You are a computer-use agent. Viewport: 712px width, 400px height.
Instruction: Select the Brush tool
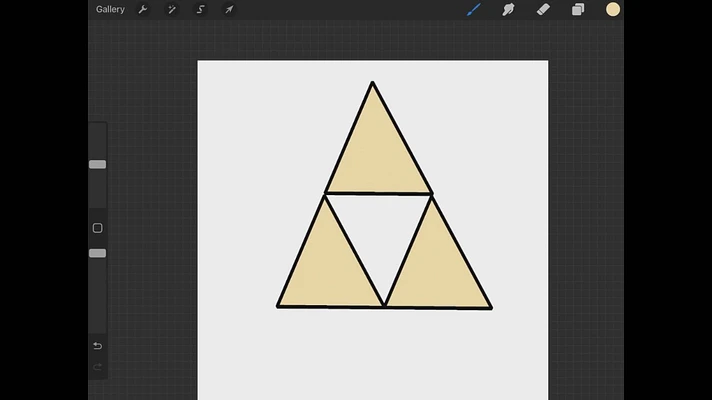tap(474, 10)
